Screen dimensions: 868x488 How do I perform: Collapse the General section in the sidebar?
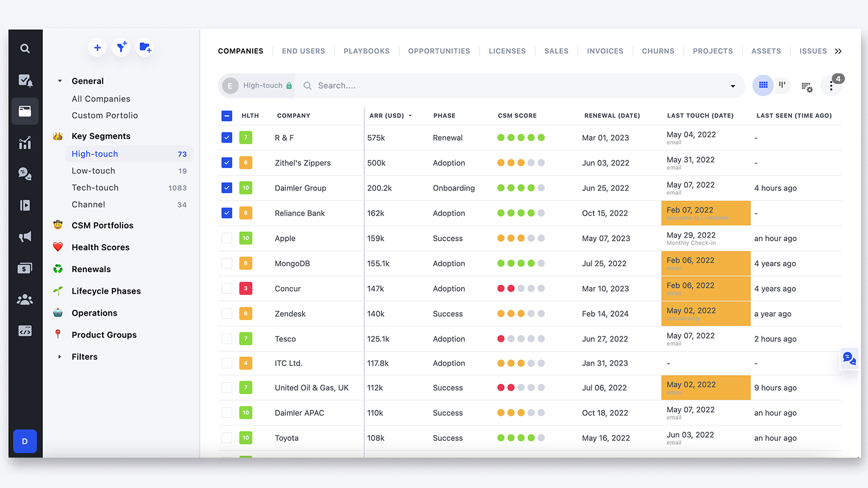coord(60,81)
